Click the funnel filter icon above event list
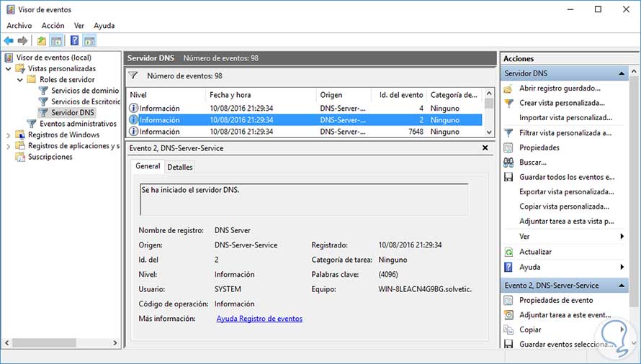The height and width of the screenshot is (364, 641). pos(133,76)
